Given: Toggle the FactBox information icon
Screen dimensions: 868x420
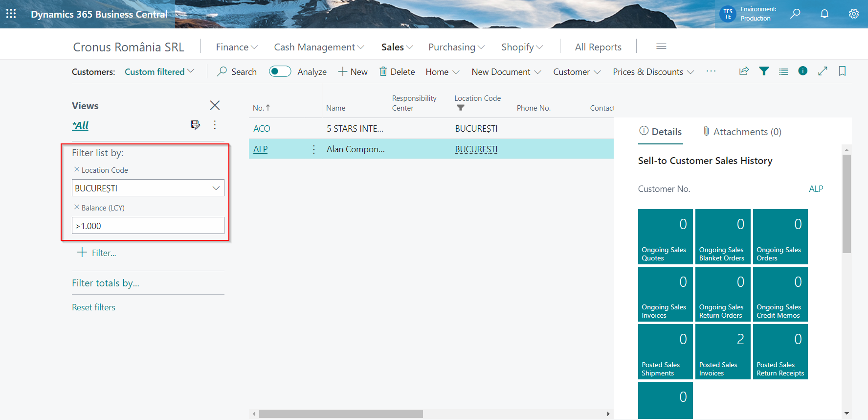Looking at the screenshot, I should pos(802,71).
